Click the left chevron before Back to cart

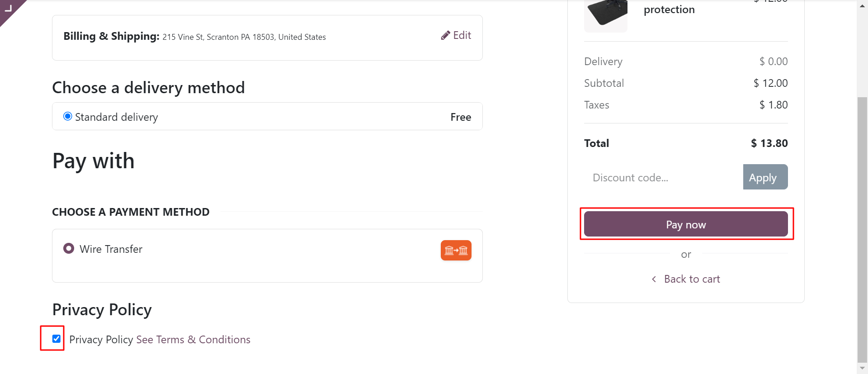(654, 279)
